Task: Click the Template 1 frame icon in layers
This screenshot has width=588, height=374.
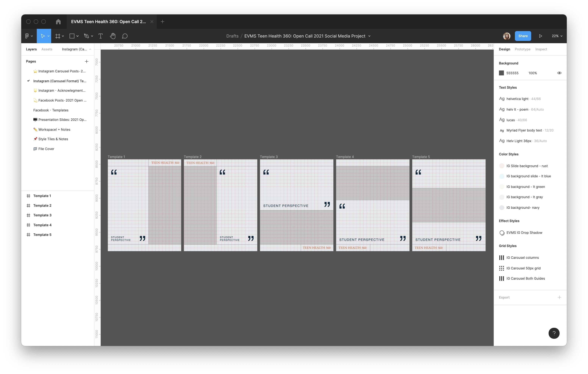Action: [28, 196]
